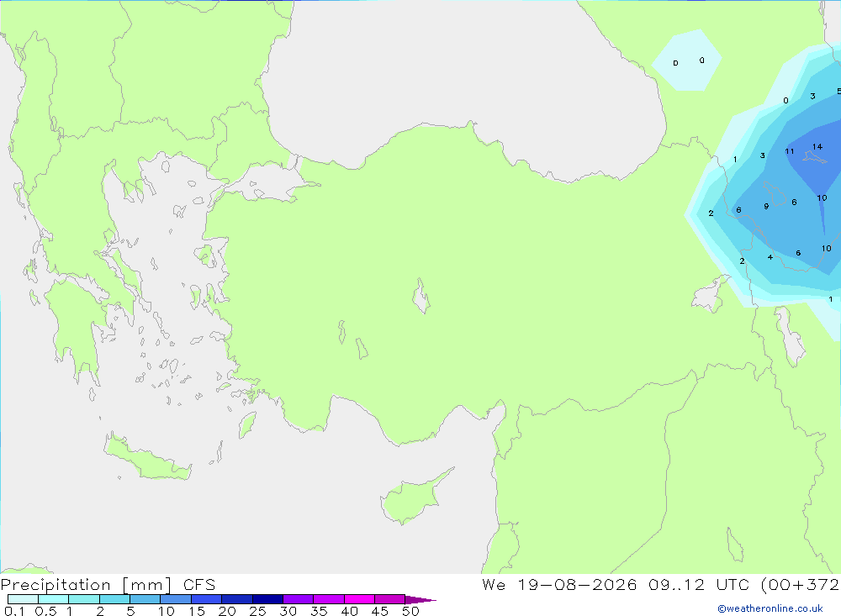Click the '30' legend scale label
841x616 pixels.
[288, 611]
